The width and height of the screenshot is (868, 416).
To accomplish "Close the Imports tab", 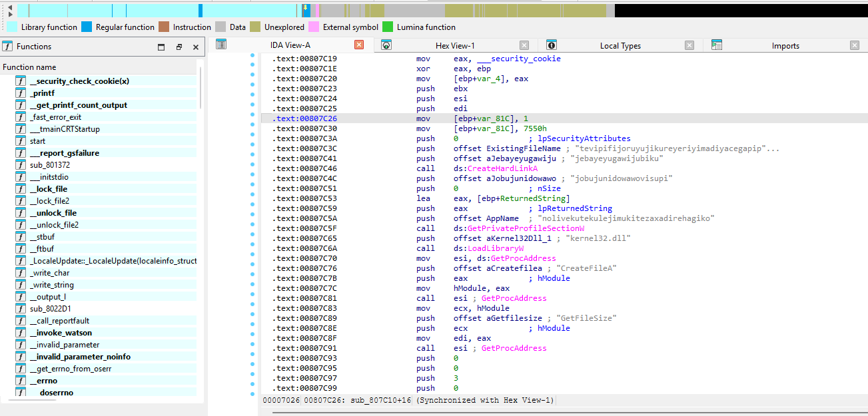I will click(x=855, y=45).
